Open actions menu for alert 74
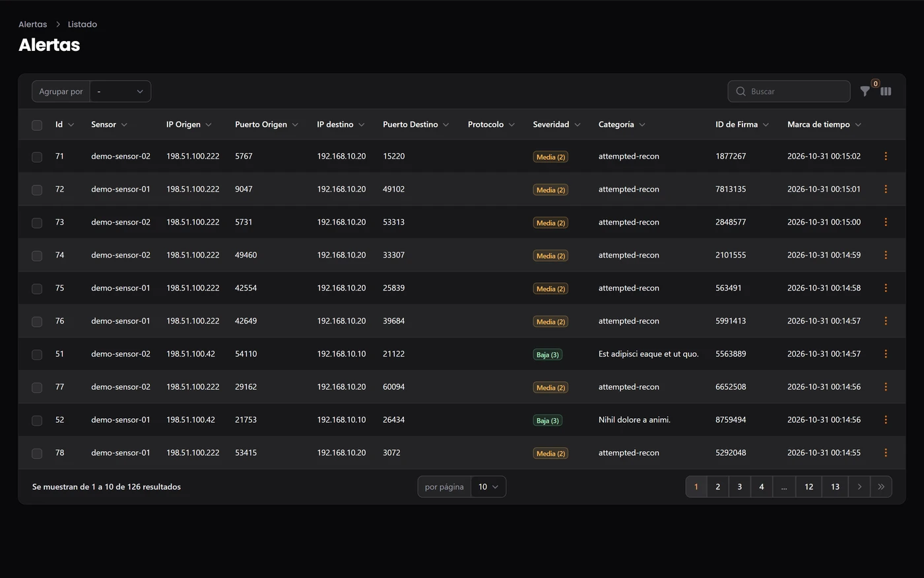Viewport: 924px width, 578px height. (x=886, y=256)
